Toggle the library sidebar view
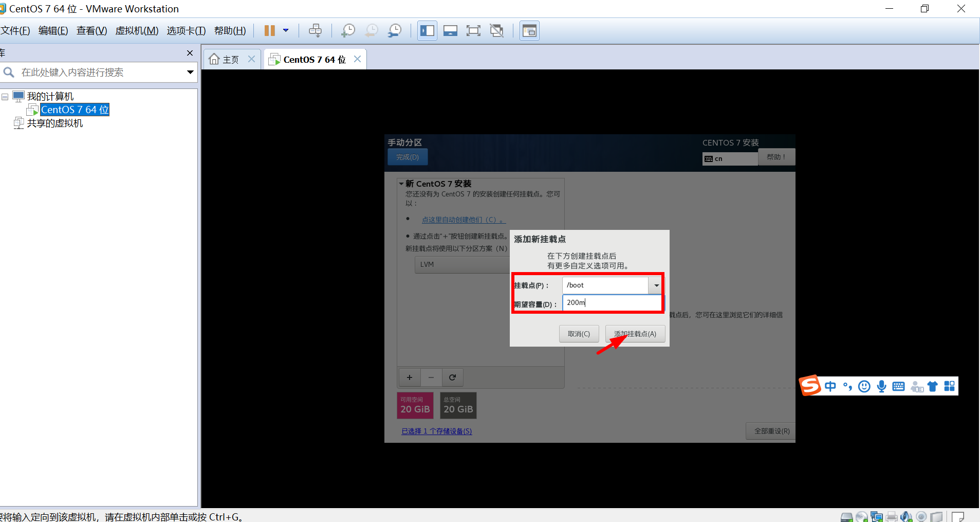 tap(427, 31)
